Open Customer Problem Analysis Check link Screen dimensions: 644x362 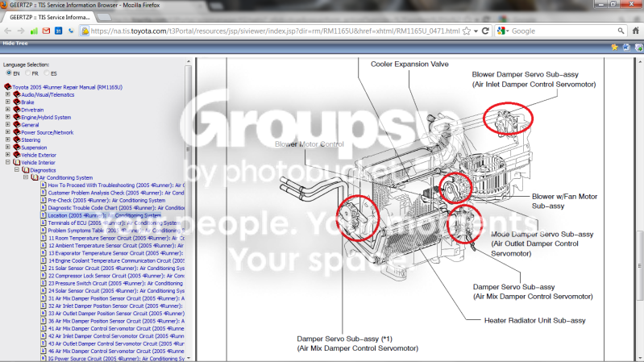(116, 193)
